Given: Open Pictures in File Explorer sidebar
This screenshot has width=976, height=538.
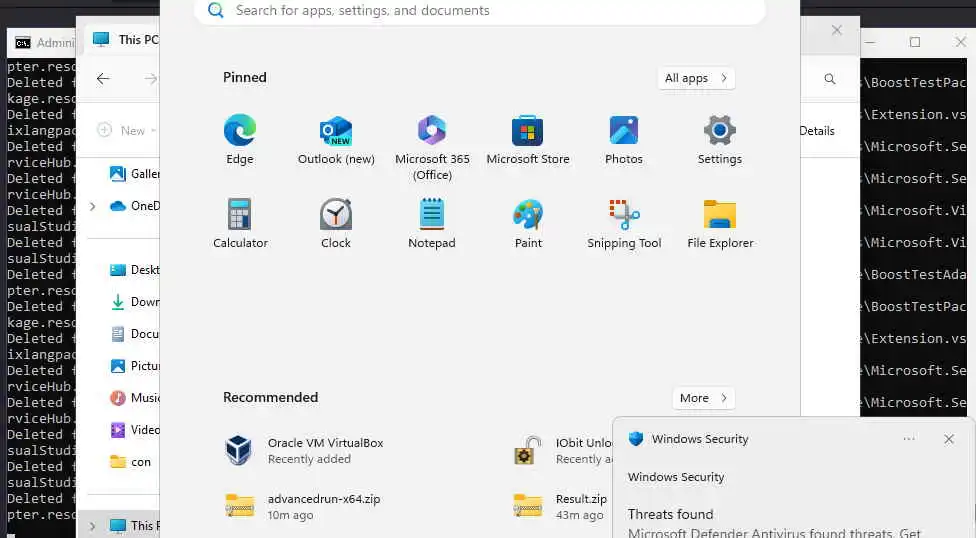Looking at the screenshot, I should (x=133, y=366).
